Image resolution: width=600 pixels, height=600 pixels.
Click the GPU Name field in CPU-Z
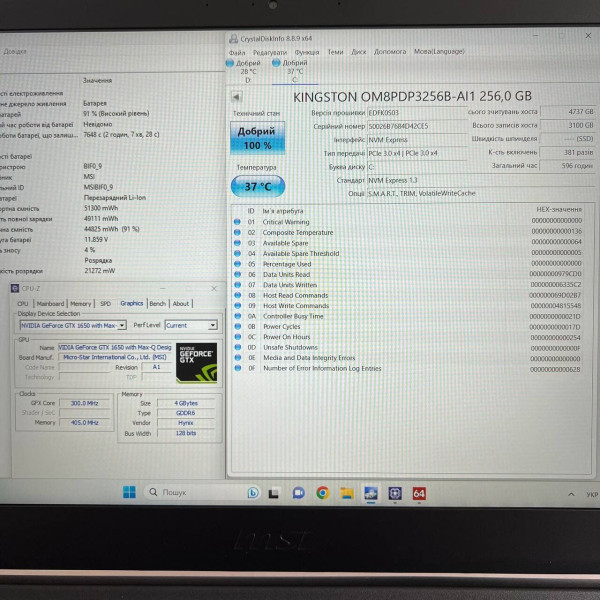click(115, 347)
